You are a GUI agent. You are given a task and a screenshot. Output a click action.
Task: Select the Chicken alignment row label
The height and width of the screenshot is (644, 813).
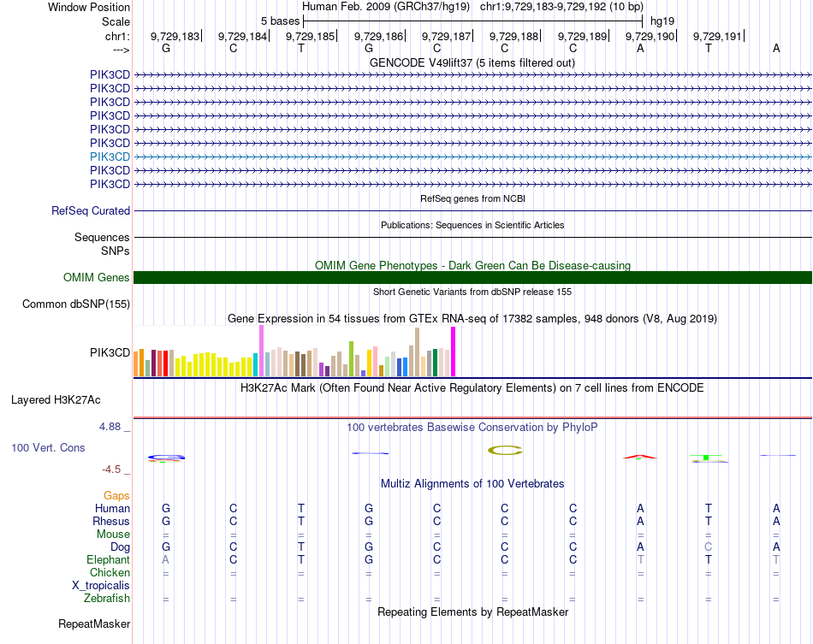click(x=110, y=572)
